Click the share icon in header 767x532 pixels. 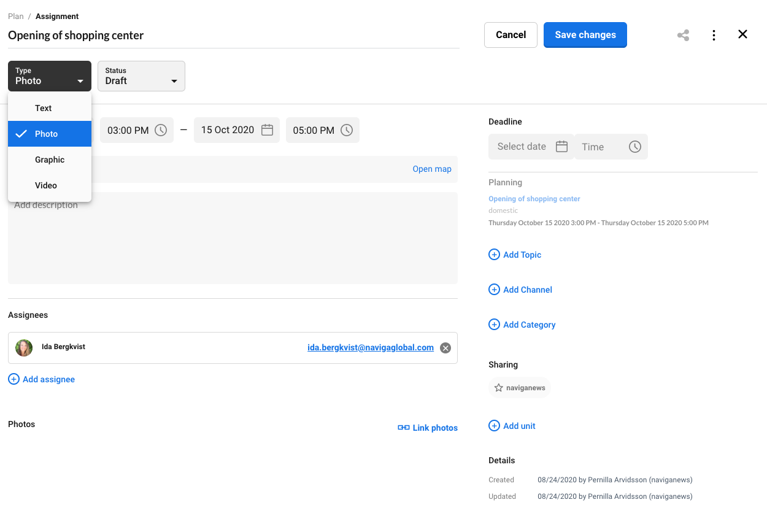pyautogui.click(x=683, y=36)
